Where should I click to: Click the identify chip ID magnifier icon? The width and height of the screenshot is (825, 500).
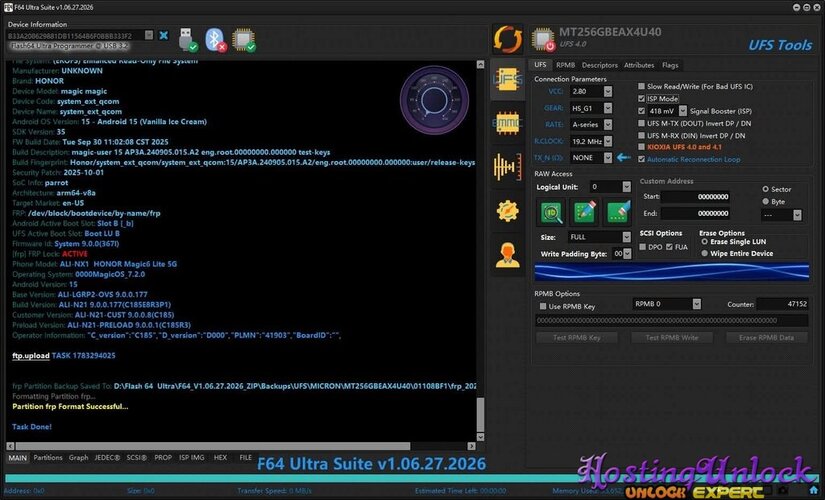click(x=551, y=212)
